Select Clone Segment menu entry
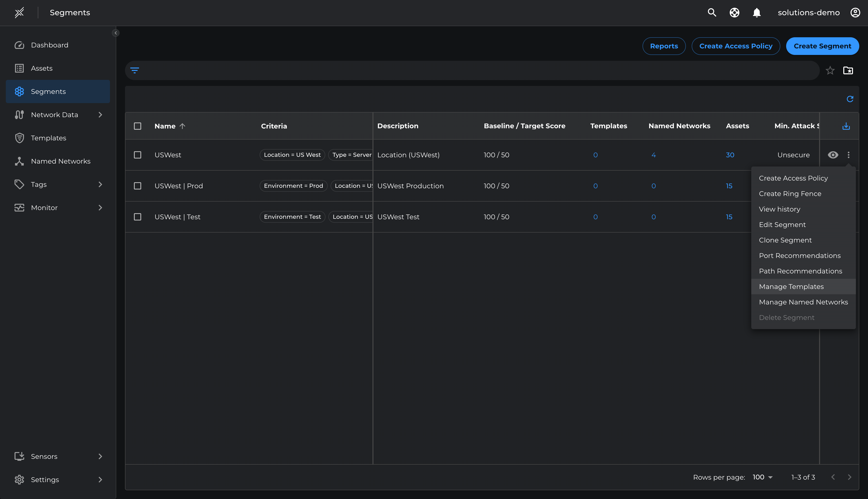 click(x=785, y=240)
